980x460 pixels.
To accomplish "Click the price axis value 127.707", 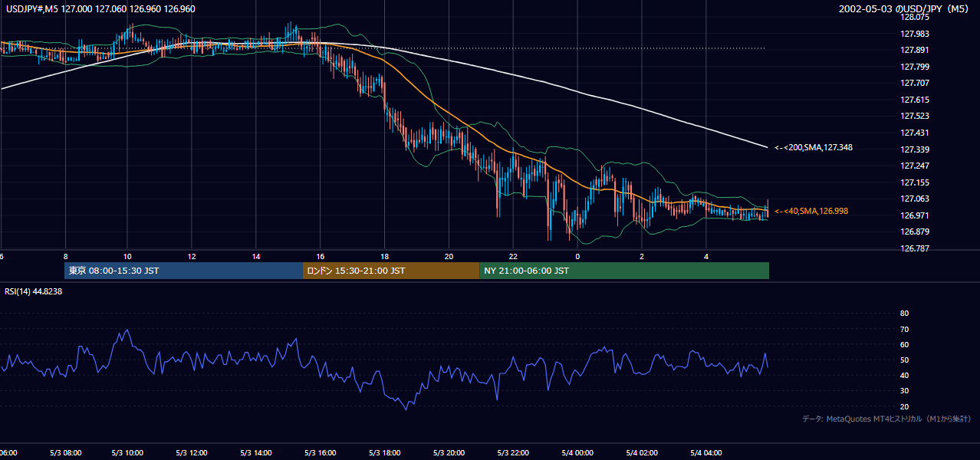I will pos(915,84).
